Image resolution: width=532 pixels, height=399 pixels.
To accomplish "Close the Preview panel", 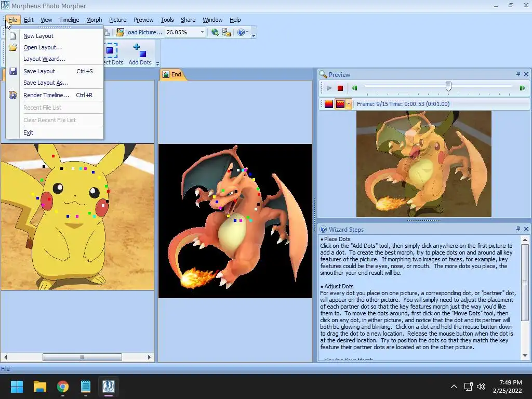I will [x=526, y=74].
